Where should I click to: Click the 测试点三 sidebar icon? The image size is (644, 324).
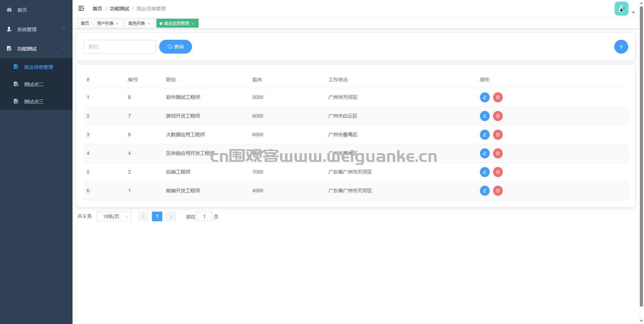[16, 101]
